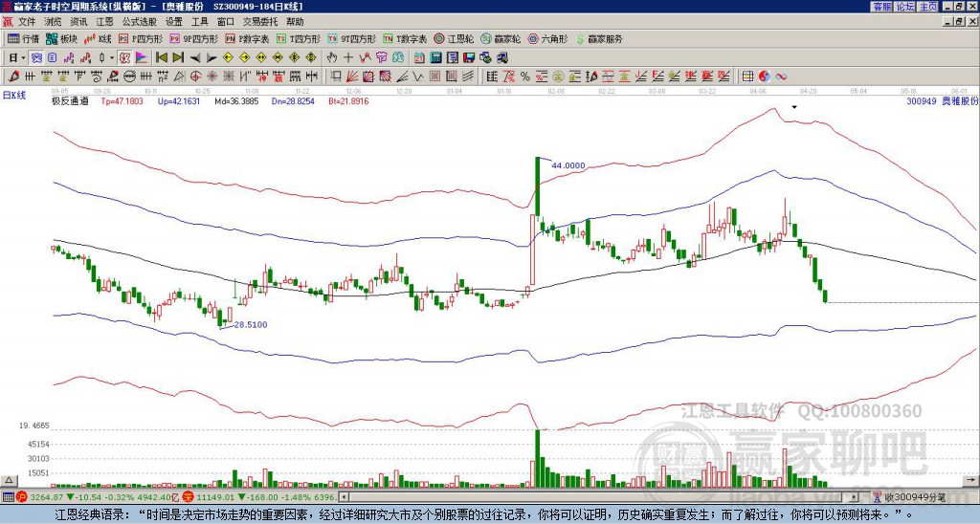Select the crosshair cursor tool
This screenshot has height=524, width=980.
[348, 58]
